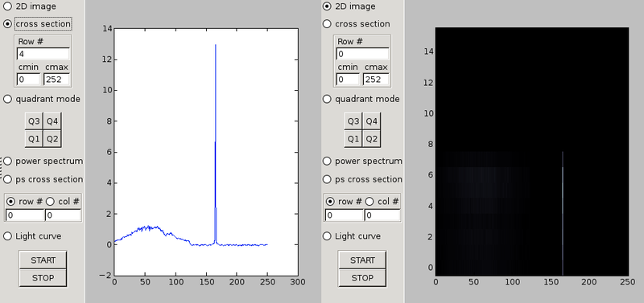The height and width of the screenshot is (303, 644).
Task: Click the 2D image display on right
Action: point(532,151)
